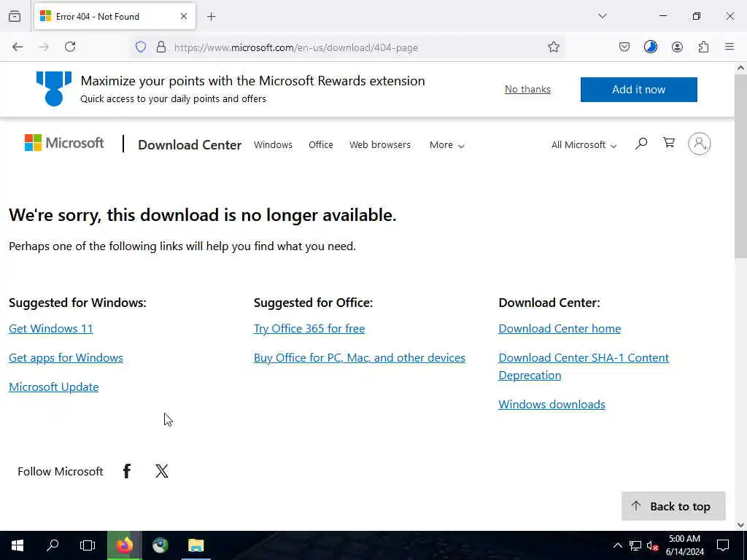This screenshot has height=560, width=747.
Task: Click the vertical page scrollbar thumb
Action: [x=740, y=167]
